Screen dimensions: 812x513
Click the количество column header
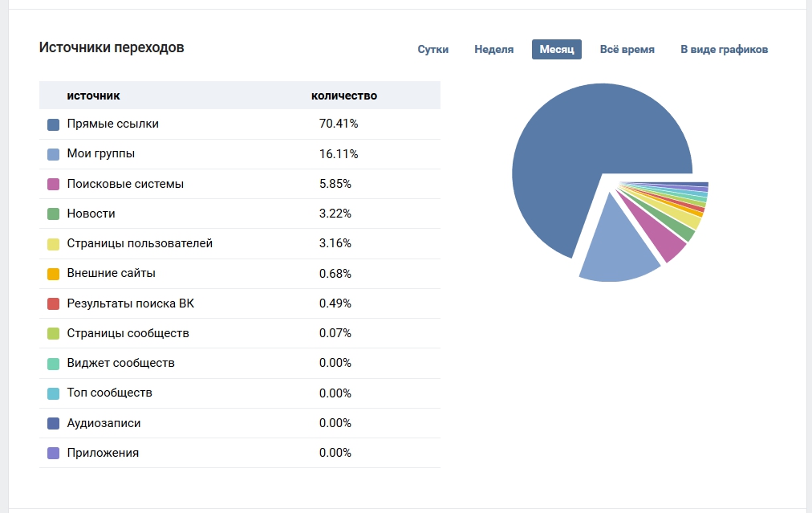point(343,96)
